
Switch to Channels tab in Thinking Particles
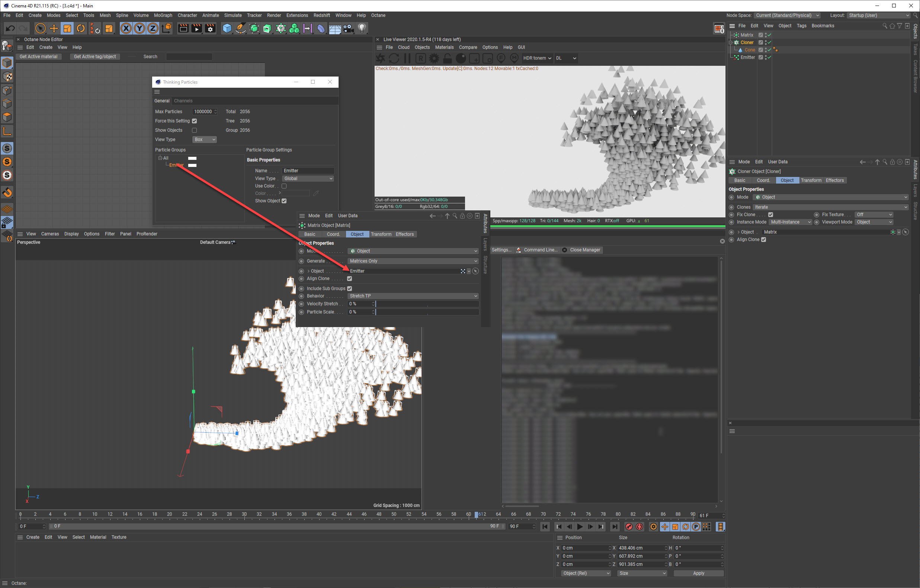click(183, 101)
